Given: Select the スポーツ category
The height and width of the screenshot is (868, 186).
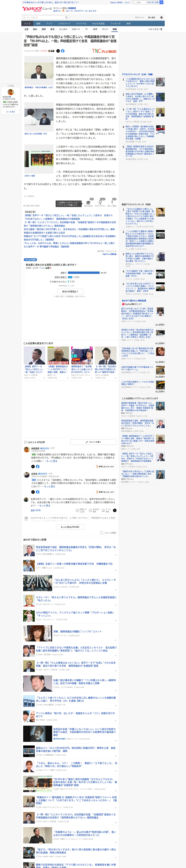Looking at the screenshot, I should pyautogui.click(x=76, y=29).
